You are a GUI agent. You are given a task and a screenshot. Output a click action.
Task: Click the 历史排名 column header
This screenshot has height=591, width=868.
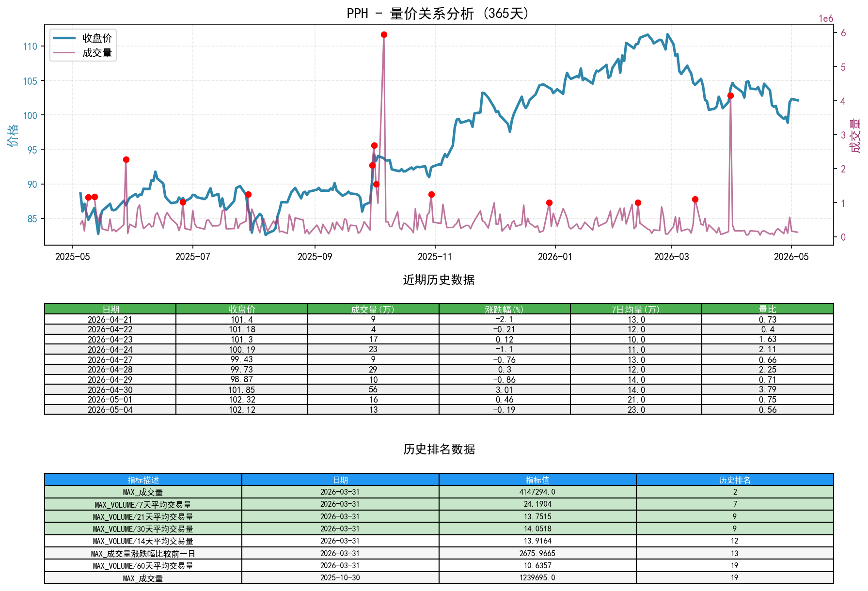(x=735, y=480)
